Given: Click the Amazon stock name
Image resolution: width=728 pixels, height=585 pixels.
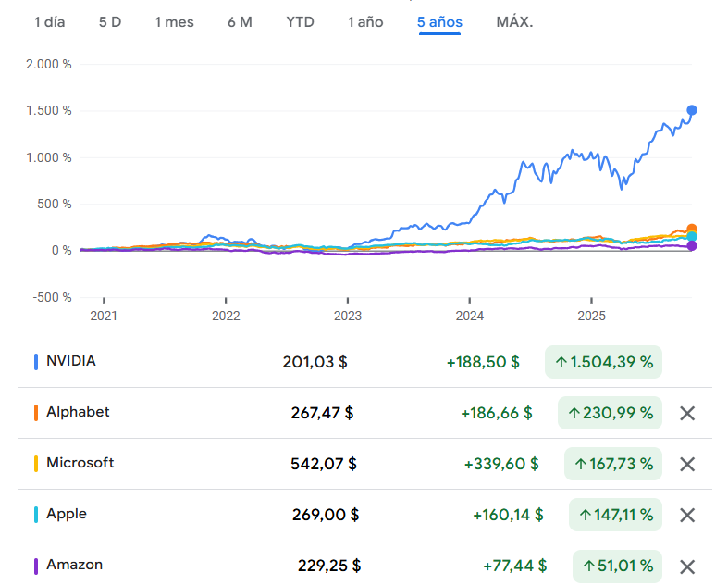Looking at the screenshot, I should 74,565.
